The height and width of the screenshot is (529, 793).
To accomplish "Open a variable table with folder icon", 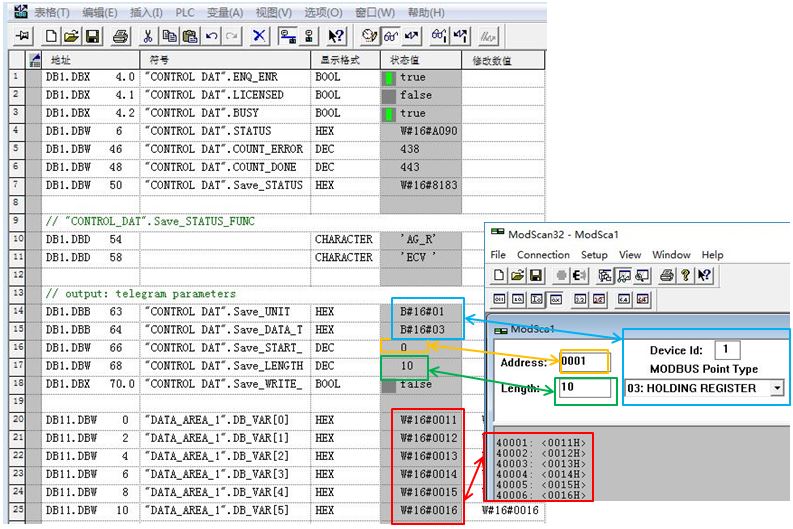I will [x=71, y=36].
